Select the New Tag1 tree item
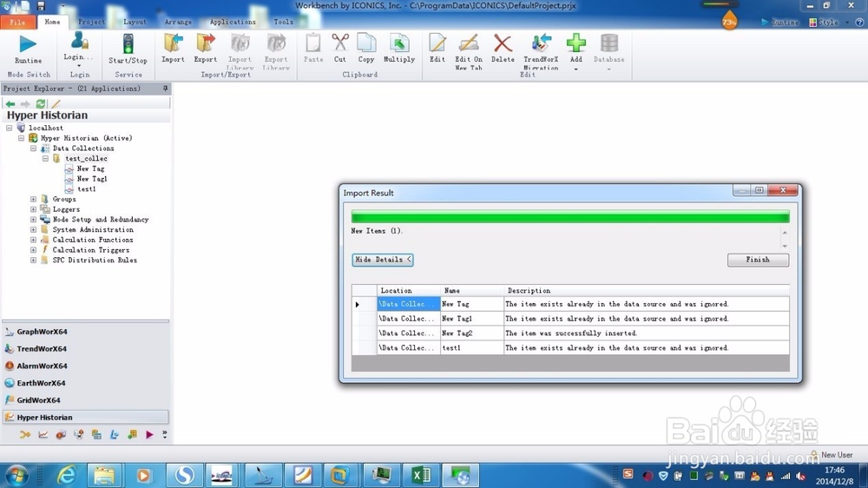The image size is (868, 488). coord(92,179)
